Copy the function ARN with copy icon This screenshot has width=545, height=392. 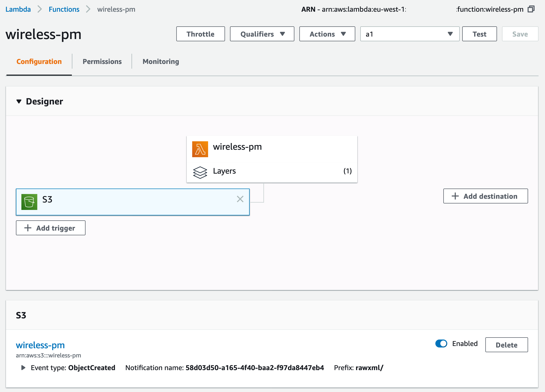[x=531, y=9]
